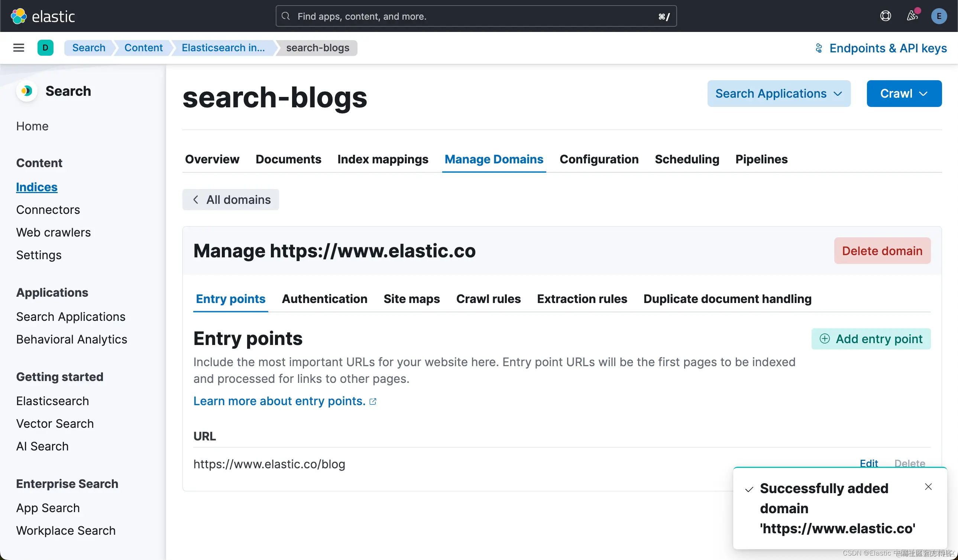Open the newsfeed notifications icon
Image resolution: width=958 pixels, height=560 pixels.
[x=912, y=16]
